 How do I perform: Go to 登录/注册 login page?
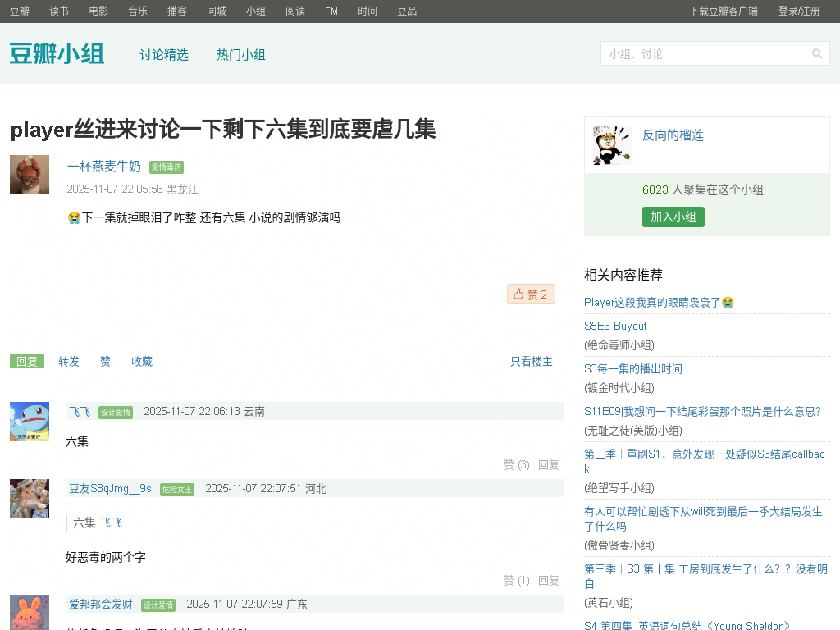tap(799, 11)
